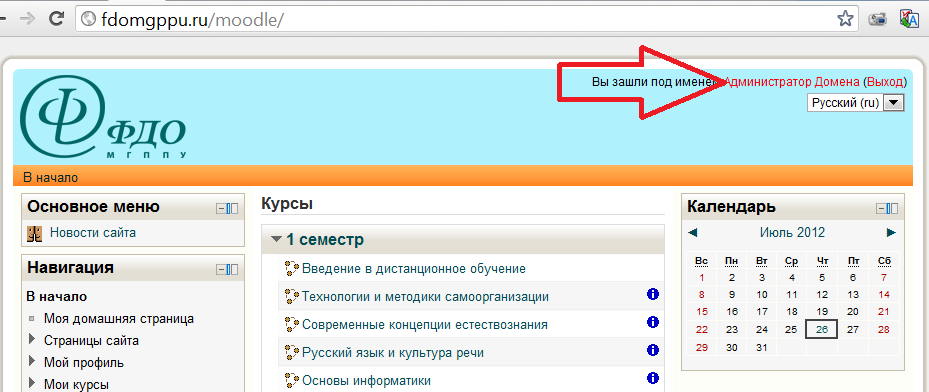Click the ФДО МГППУ logo
Image resolution: width=929 pixels, height=392 pixels.
click(104, 118)
